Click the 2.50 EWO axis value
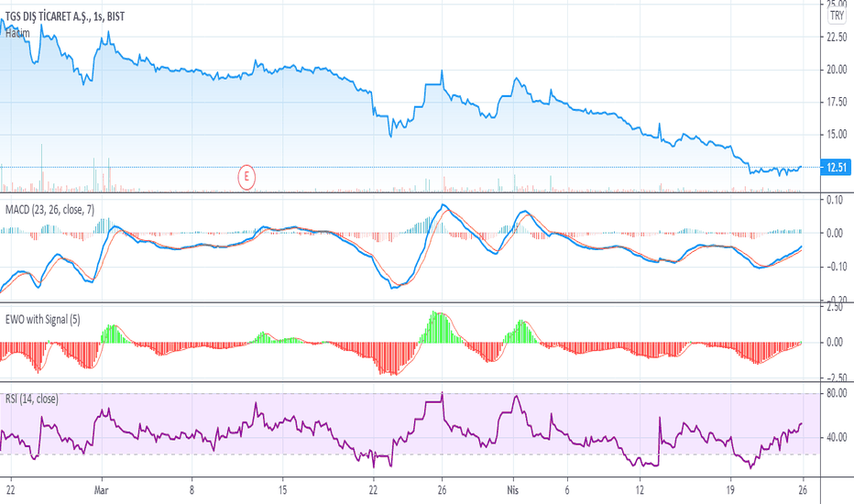 click(x=835, y=307)
